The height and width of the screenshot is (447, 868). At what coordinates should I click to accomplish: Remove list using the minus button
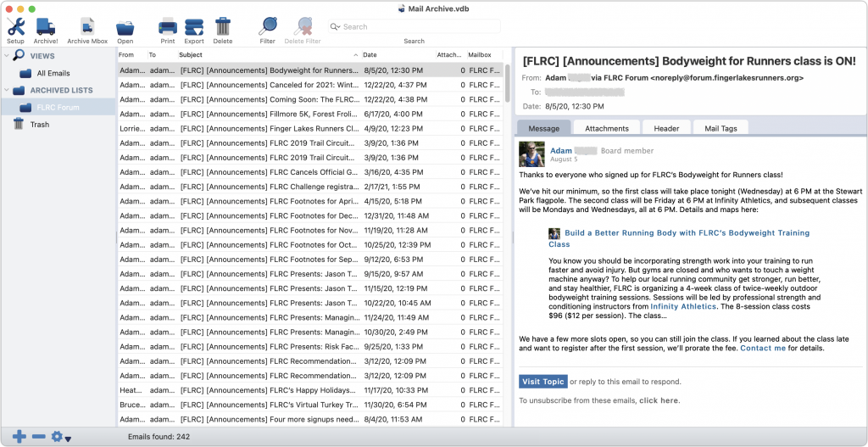coord(38,436)
